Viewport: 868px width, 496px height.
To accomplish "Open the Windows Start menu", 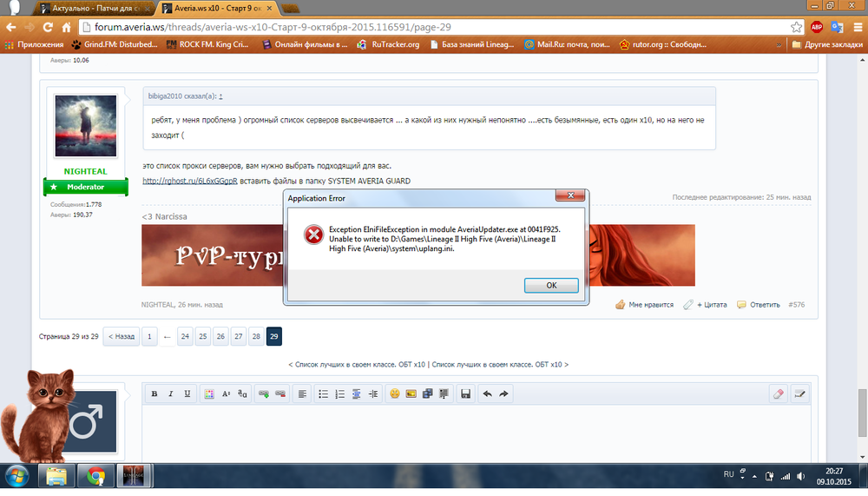I will pos(16,475).
